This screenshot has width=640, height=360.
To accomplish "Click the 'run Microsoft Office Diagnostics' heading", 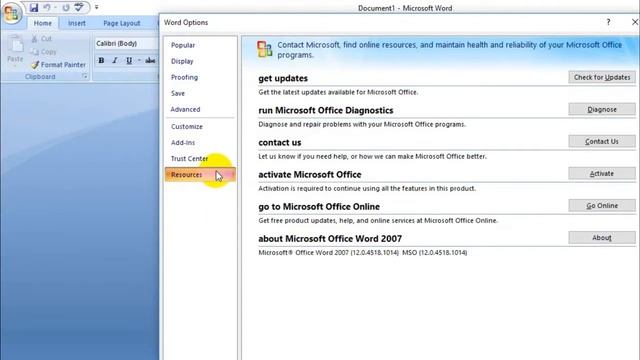I will click(326, 110).
